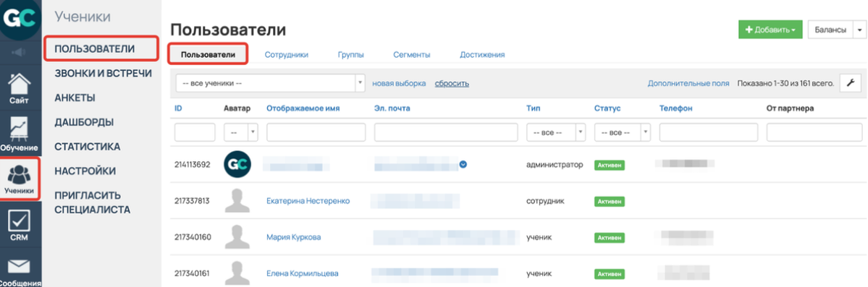Click the Балансы button
The width and height of the screenshot is (868, 287).
tap(830, 30)
